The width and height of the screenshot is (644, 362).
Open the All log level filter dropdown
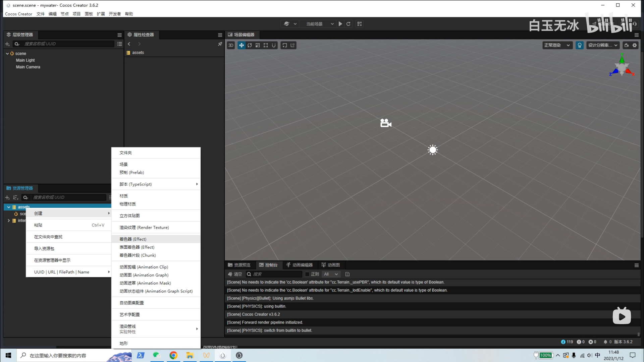pyautogui.click(x=331, y=274)
